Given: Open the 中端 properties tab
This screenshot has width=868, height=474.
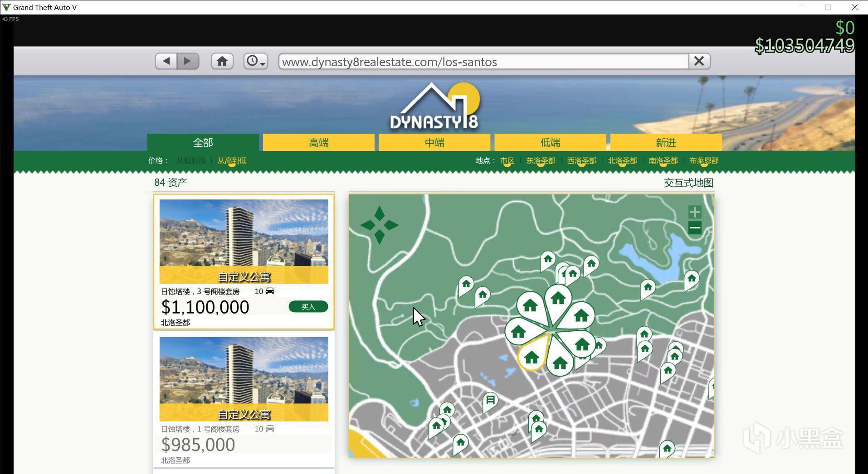Looking at the screenshot, I should pyautogui.click(x=434, y=143).
